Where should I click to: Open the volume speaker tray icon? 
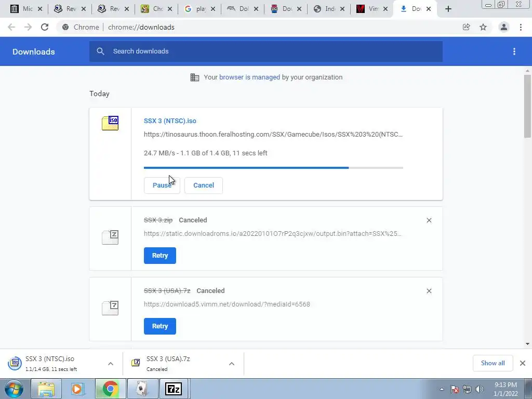tap(480, 389)
